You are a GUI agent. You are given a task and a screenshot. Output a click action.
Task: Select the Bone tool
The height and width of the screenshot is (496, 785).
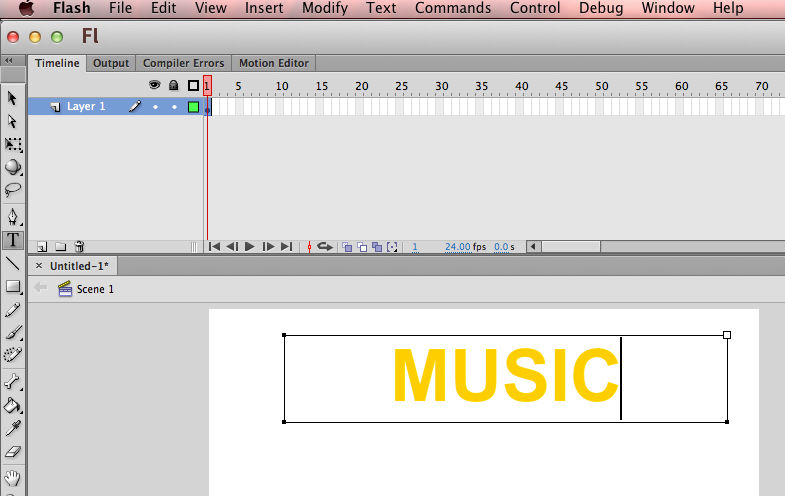coord(13,382)
